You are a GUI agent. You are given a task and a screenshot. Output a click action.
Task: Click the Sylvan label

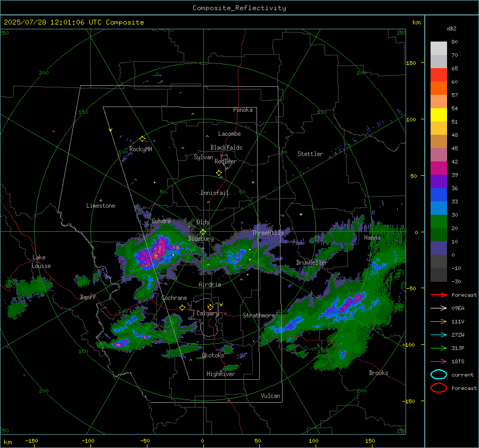[203, 157]
